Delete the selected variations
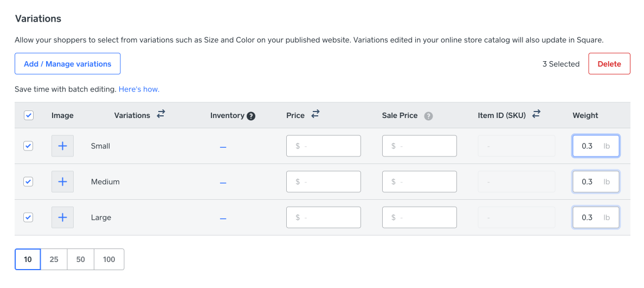The image size is (644, 288). [x=609, y=64]
